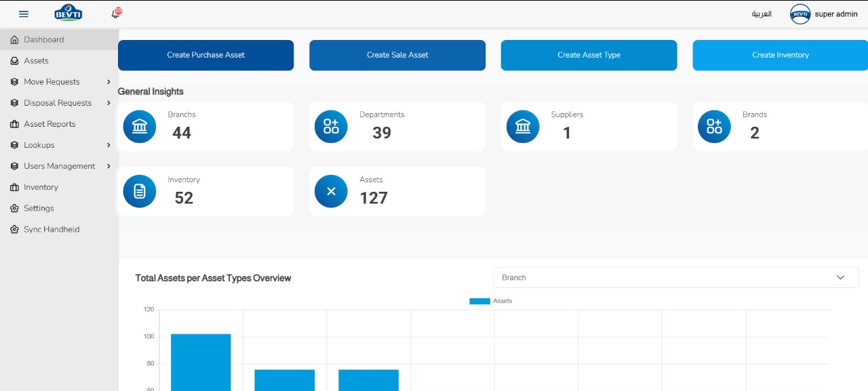Click the Inventory document icon
Image resolution: width=868 pixels, height=391 pixels.
tap(140, 192)
